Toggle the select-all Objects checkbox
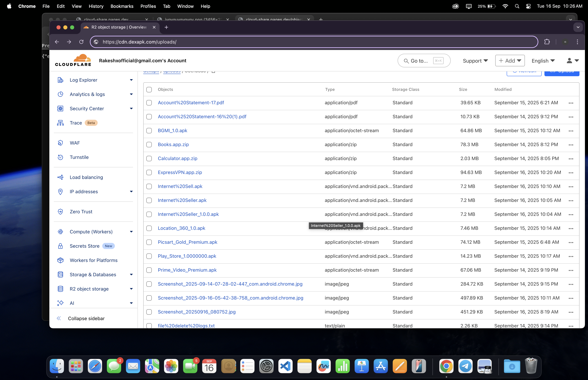 149,90
